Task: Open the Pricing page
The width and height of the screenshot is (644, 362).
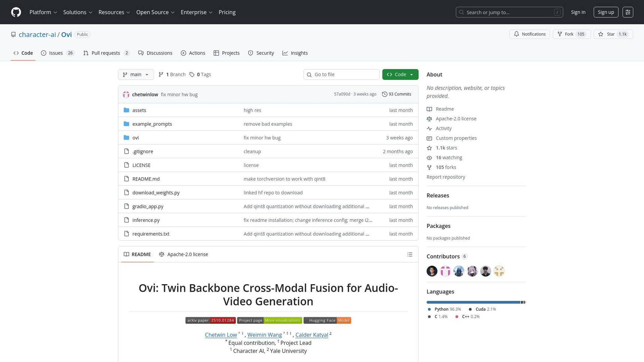Action: (x=227, y=12)
